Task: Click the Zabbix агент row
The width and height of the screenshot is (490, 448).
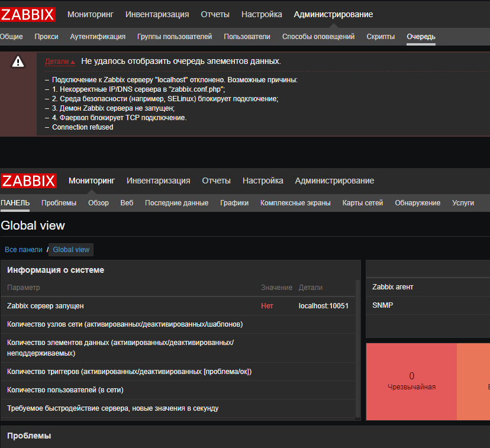Action: click(428, 287)
